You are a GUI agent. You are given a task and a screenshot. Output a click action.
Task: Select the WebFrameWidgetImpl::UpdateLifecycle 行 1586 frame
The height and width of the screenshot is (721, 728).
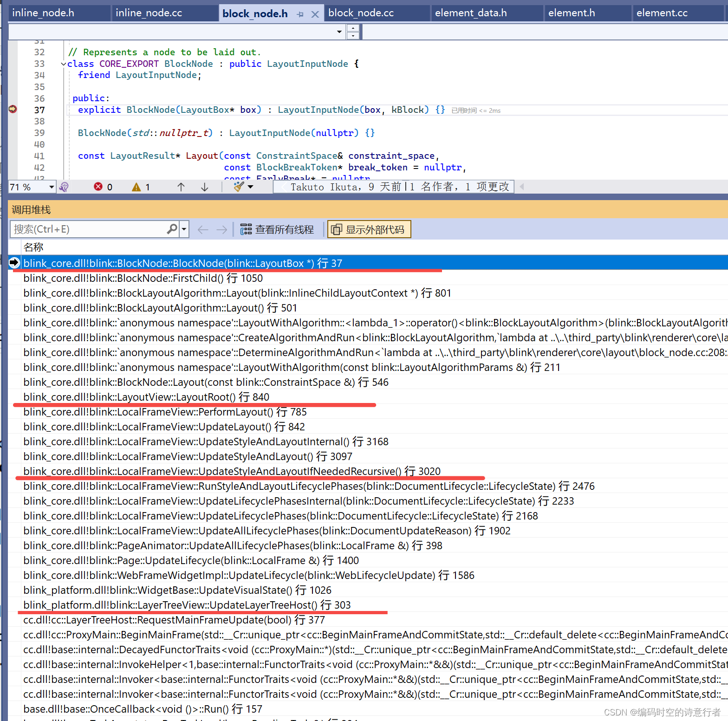click(375, 575)
